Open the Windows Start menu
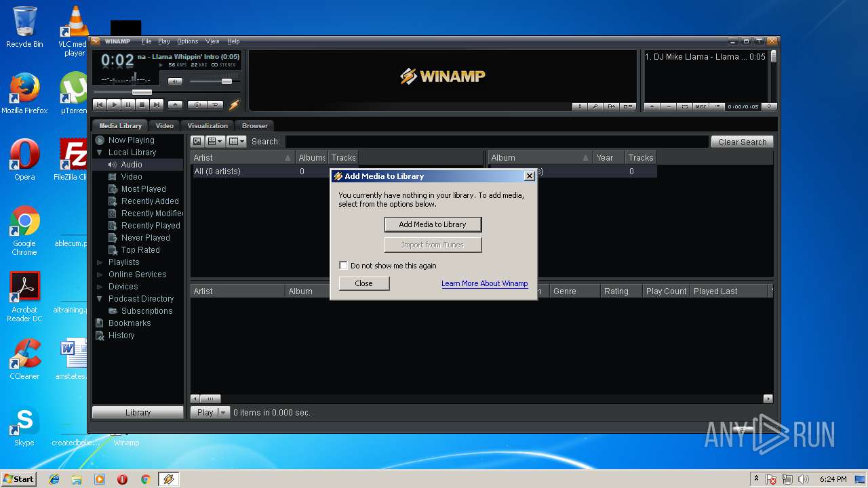868x488 pixels. [x=18, y=479]
